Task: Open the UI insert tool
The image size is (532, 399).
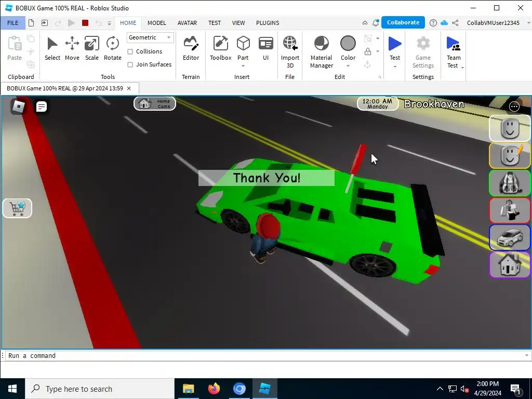Action: click(265, 48)
